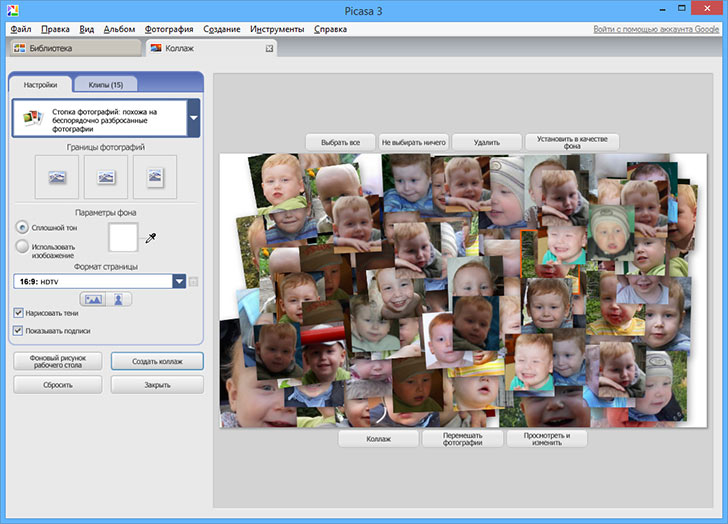
Task: Switch to the Коллаж tab
Action: [x=211, y=48]
